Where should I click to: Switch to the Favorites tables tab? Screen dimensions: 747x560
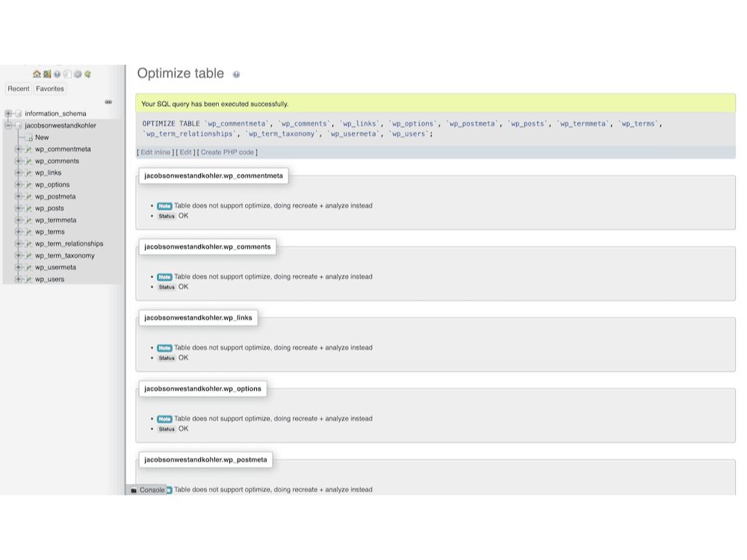coord(49,89)
